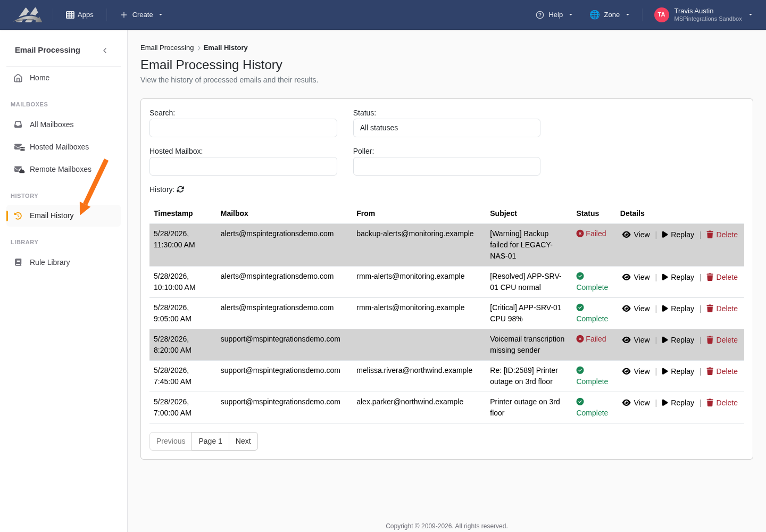Open All Mailboxes

pos(63,124)
